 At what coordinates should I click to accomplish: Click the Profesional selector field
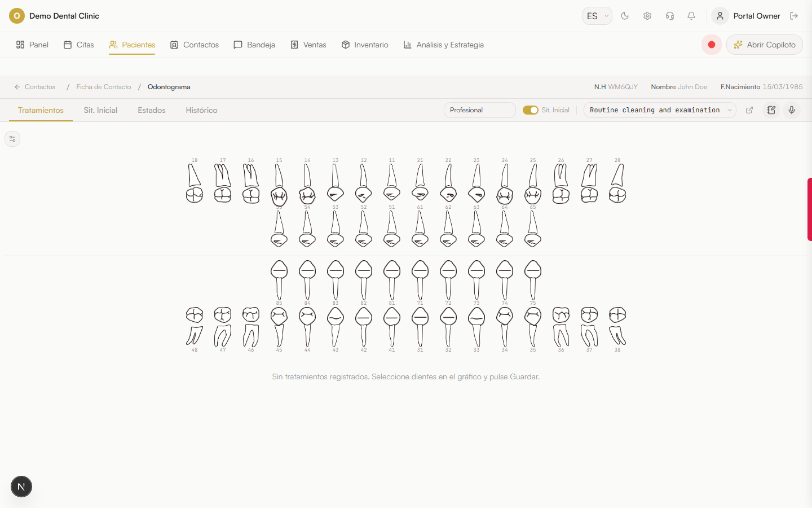click(480, 110)
